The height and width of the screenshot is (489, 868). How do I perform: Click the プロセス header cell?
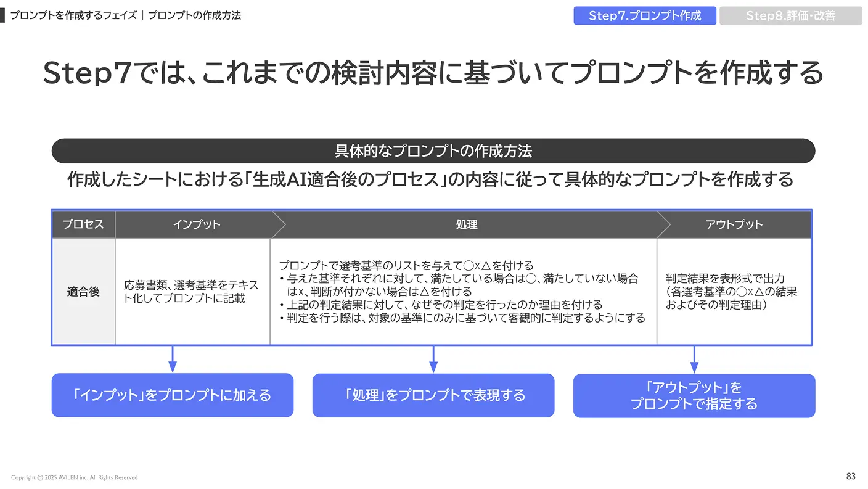click(83, 224)
